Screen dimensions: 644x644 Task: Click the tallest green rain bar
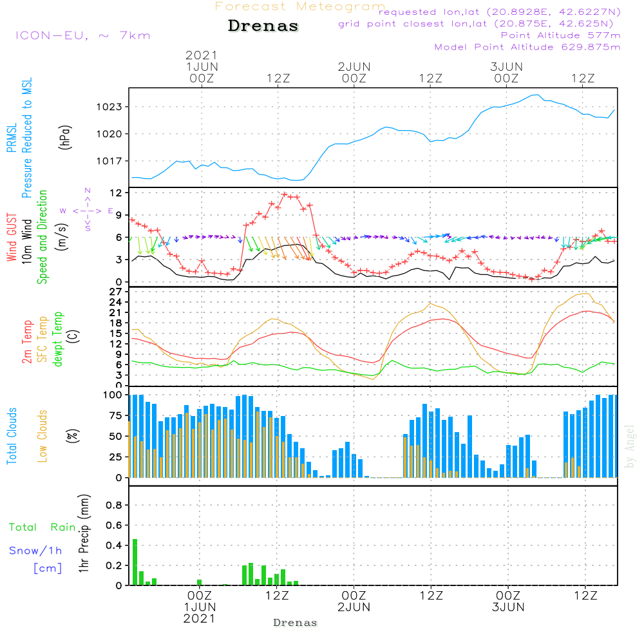[x=135, y=562]
